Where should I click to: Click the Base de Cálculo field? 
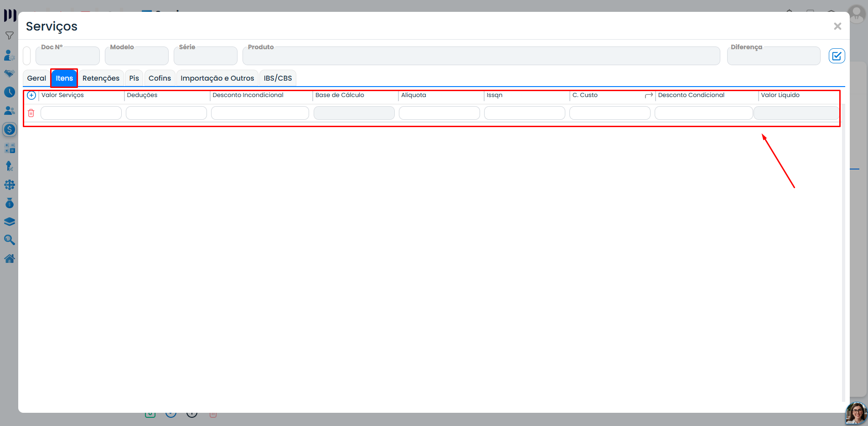(x=354, y=113)
